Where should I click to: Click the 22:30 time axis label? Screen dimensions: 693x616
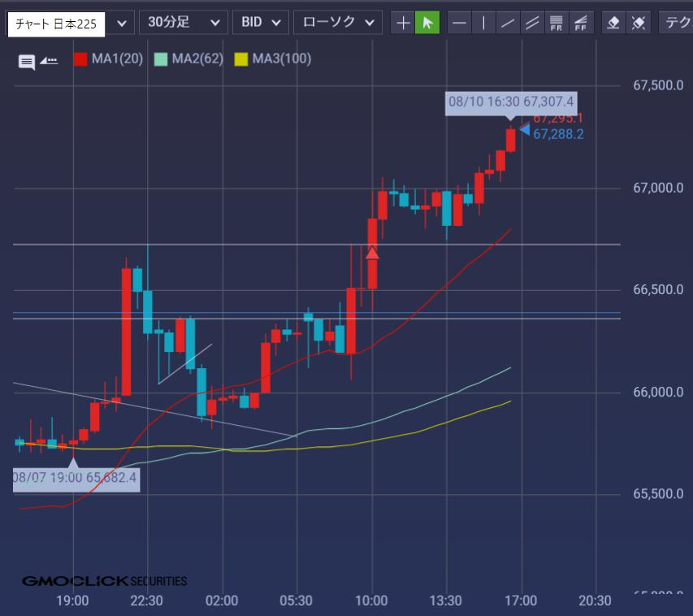(x=147, y=601)
